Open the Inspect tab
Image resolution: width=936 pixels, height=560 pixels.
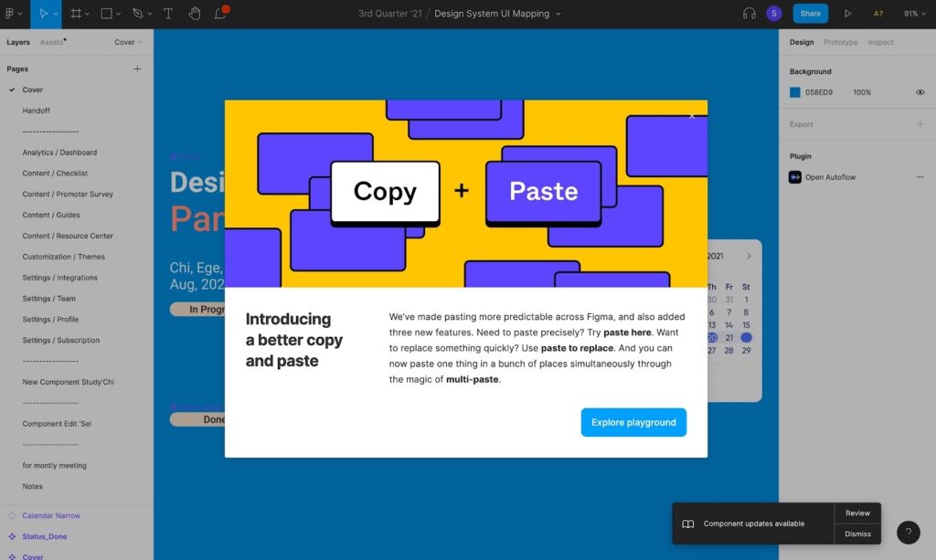click(880, 41)
